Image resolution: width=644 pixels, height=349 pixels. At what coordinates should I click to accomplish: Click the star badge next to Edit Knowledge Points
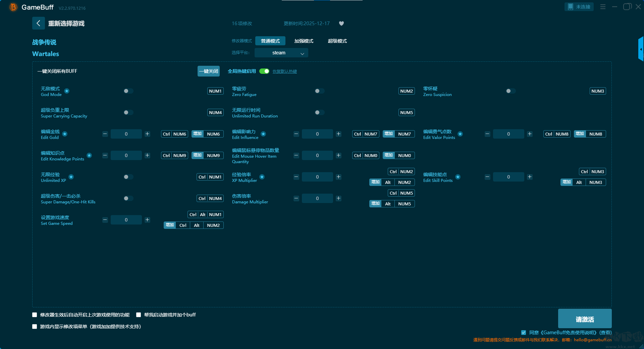89,155
